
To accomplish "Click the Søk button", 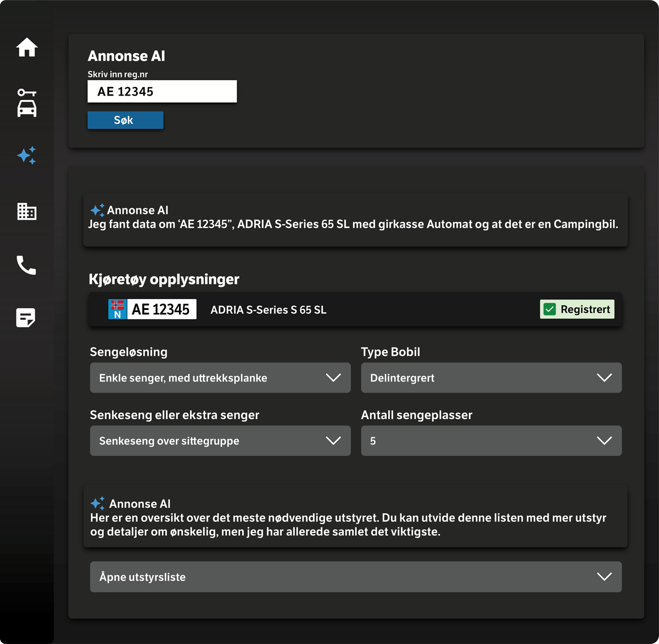I will pos(125,120).
